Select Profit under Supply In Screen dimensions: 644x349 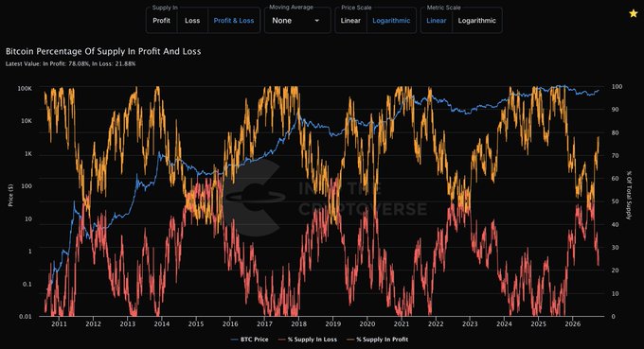point(161,21)
